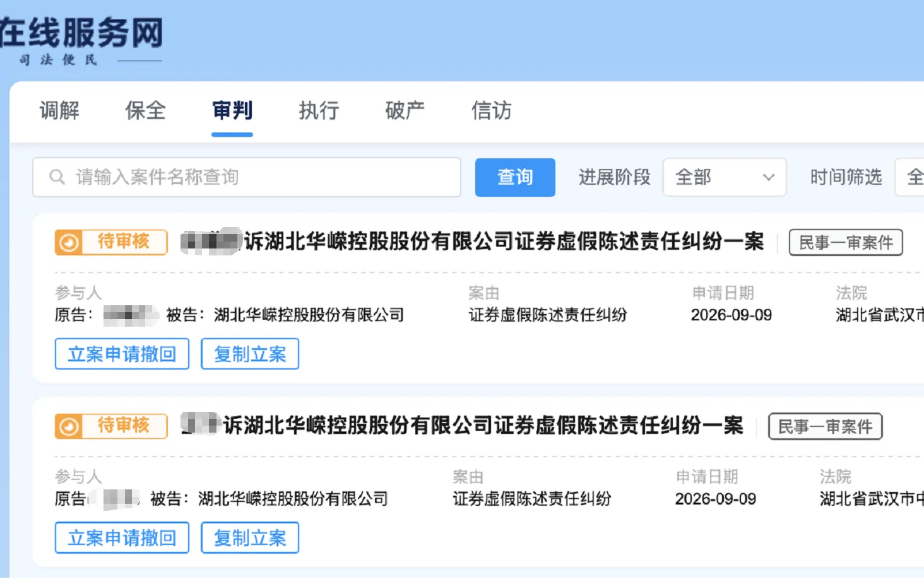Click second case's defendant 湖北华嵘控股股份有限公司
Viewport: 924px width, 584px height.
pyautogui.click(x=293, y=499)
